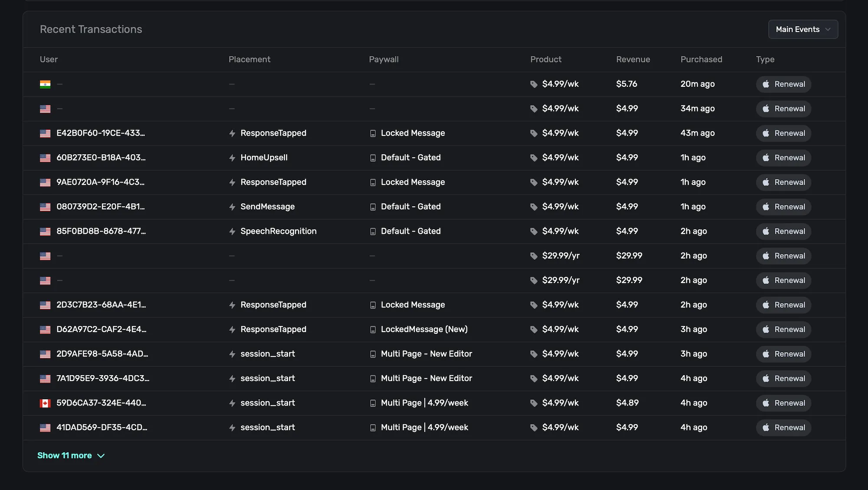The height and width of the screenshot is (490, 868).
Task: Click the LockedMessage (New) paywall
Action: [x=424, y=330]
